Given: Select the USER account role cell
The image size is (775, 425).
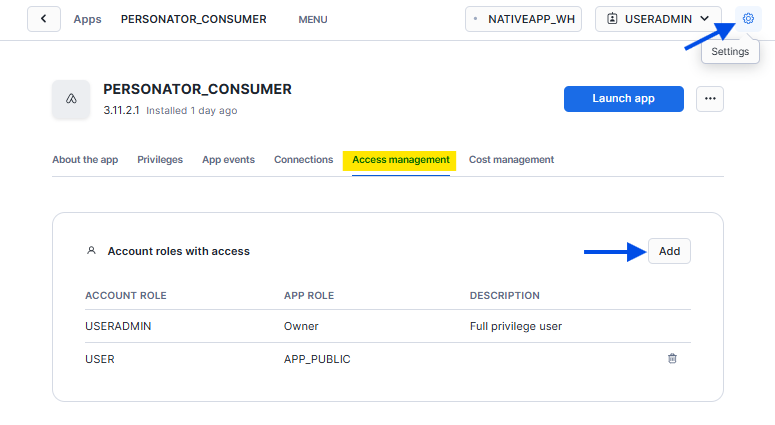Looking at the screenshot, I should point(100,359).
